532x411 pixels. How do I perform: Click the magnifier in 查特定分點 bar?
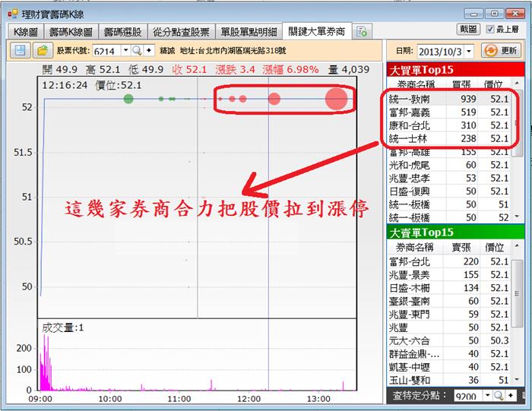point(498,395)
